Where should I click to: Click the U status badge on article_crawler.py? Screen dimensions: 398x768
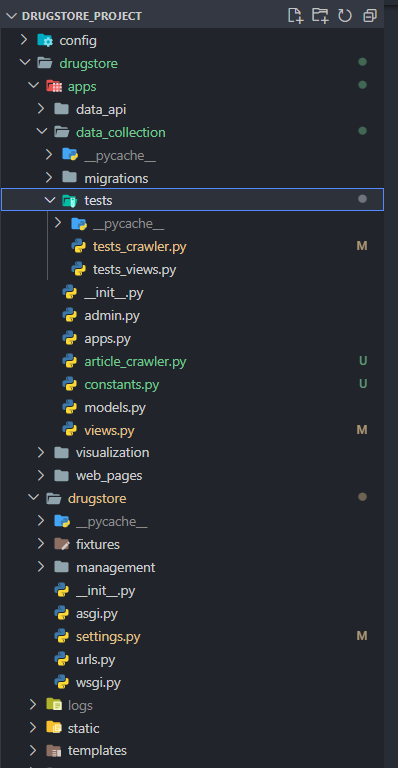(x=363, y=361)
